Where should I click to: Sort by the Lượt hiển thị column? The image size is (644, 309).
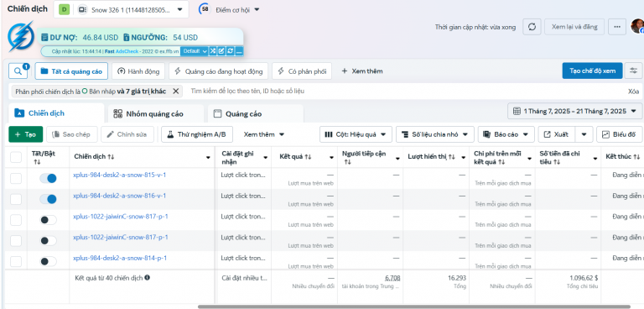click(432, 157)
